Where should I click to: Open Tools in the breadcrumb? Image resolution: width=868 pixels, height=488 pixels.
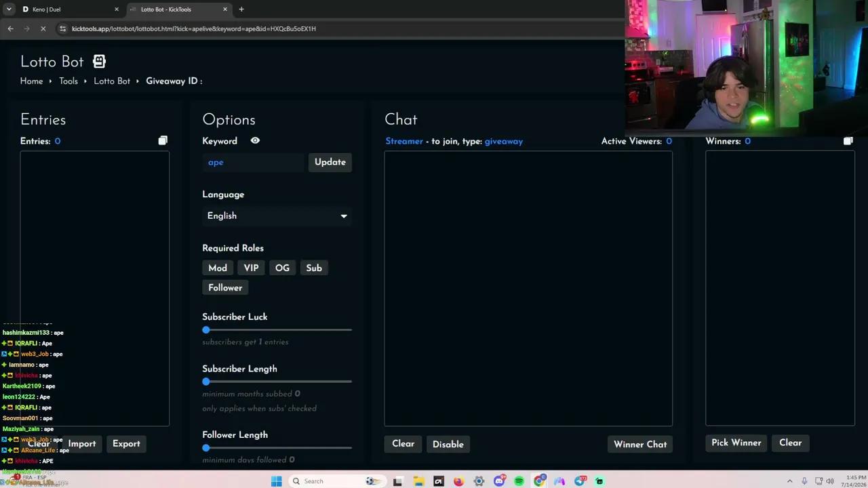(68, 81)
